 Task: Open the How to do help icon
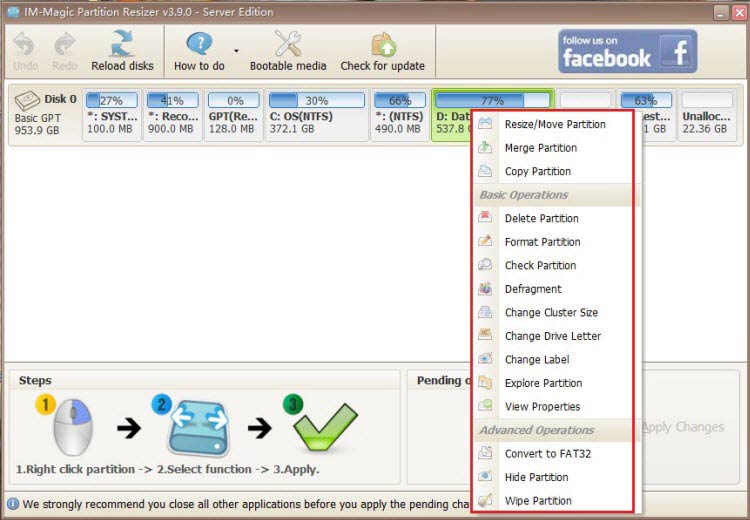click(199, 44)
